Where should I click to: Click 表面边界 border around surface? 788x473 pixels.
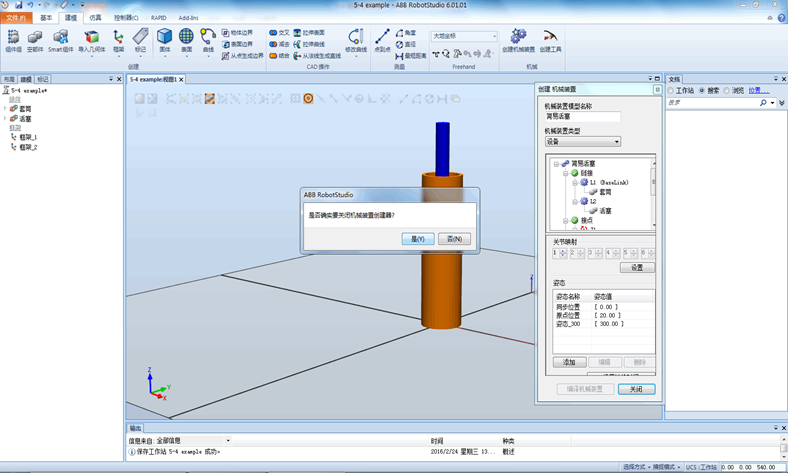click(237, 44)
